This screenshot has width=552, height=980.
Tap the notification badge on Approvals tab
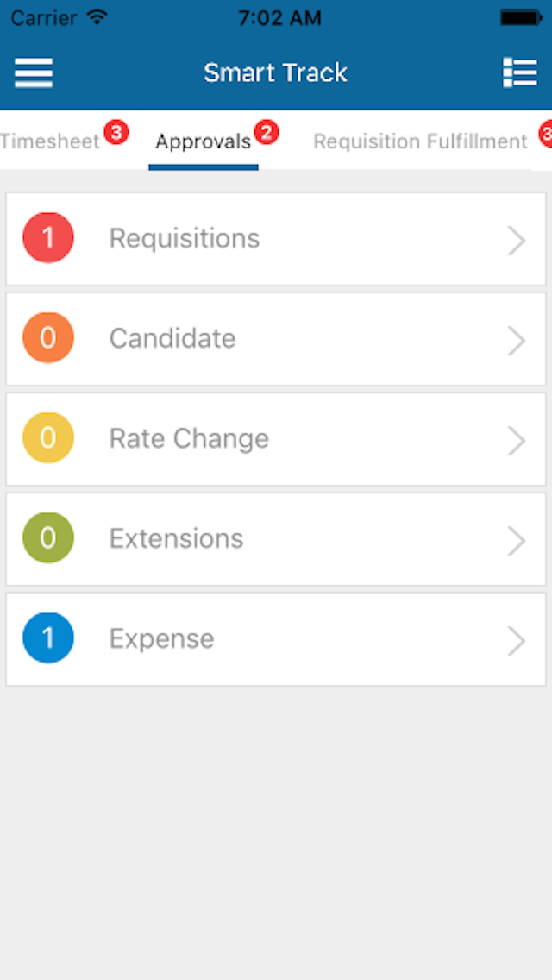(267, 133)
